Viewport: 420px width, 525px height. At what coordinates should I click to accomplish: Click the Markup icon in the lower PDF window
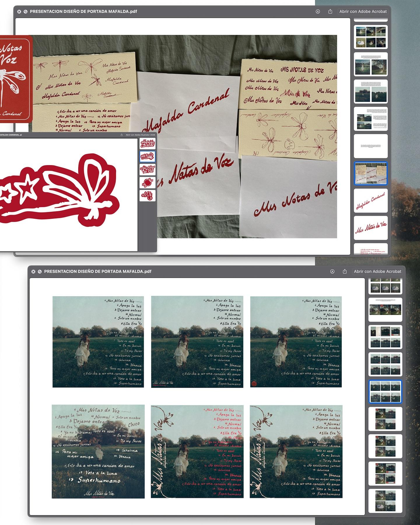tap(332, 272)
